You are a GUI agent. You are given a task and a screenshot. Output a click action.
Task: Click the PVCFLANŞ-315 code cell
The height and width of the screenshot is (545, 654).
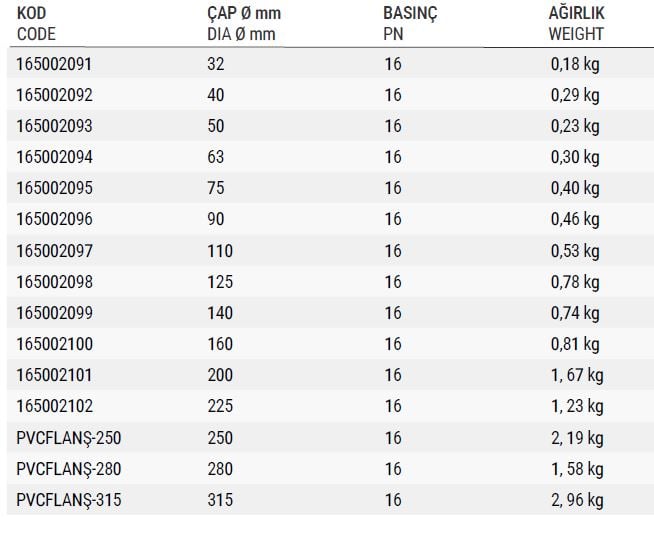point(69,500)
